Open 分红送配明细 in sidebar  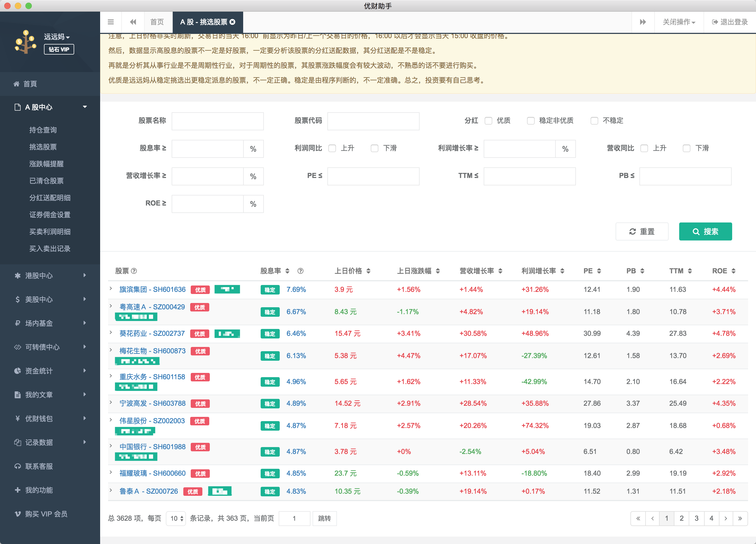click(x=50, y=198)
